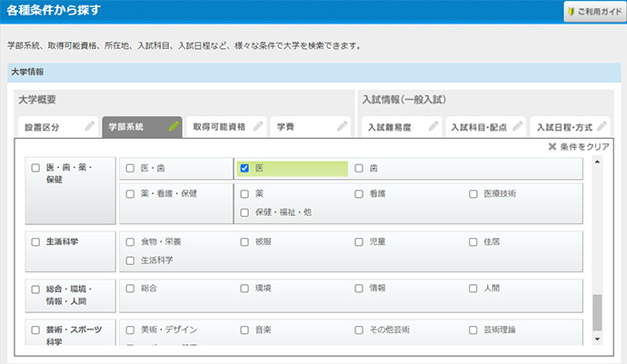Check the 生活科学 category checkbox
The height and width of the screenshot is (364, 627).
[x=35, y=241]
